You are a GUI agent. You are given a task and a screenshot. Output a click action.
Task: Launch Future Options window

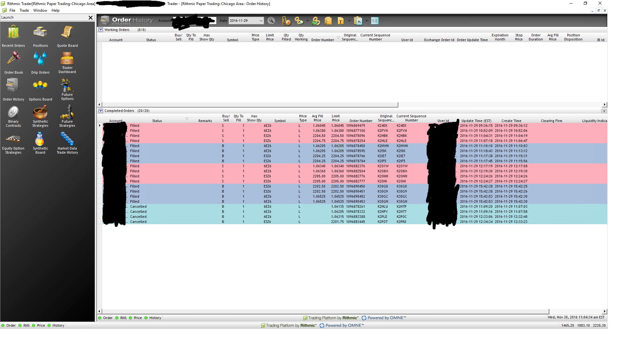67,90
